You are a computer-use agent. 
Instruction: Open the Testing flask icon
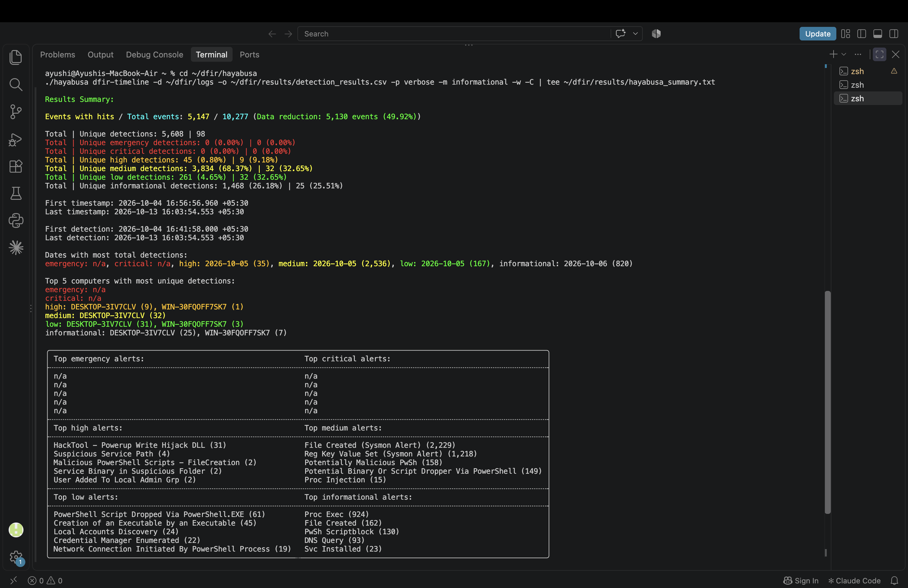click(16, 193)
